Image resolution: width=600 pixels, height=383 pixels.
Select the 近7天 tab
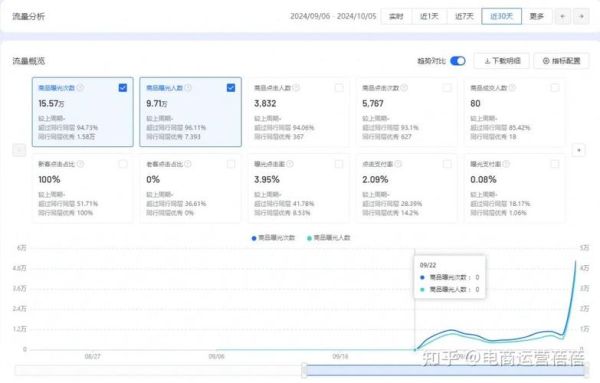click(x=464, y=16)
